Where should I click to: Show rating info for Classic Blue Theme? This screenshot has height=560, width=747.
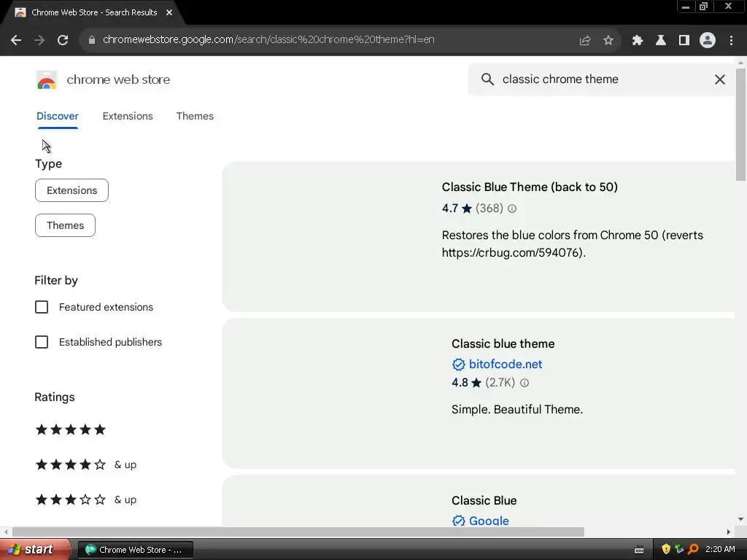click(x=512, y=209)
